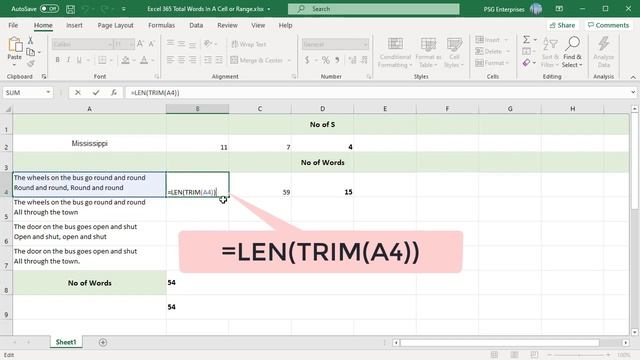Image resolution: width=640 pixels, height=360 pixels.
Task: Click the Insert Function fx icon
Action: [114, 93]
